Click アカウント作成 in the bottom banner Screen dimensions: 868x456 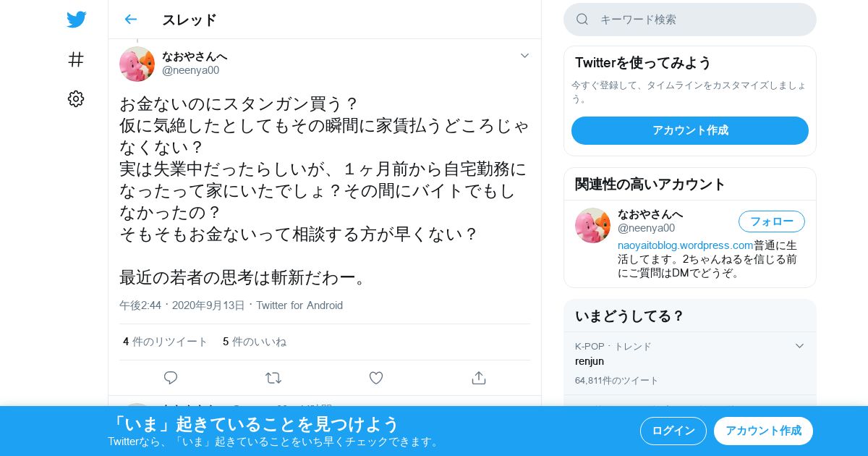[x=763, y=431]
